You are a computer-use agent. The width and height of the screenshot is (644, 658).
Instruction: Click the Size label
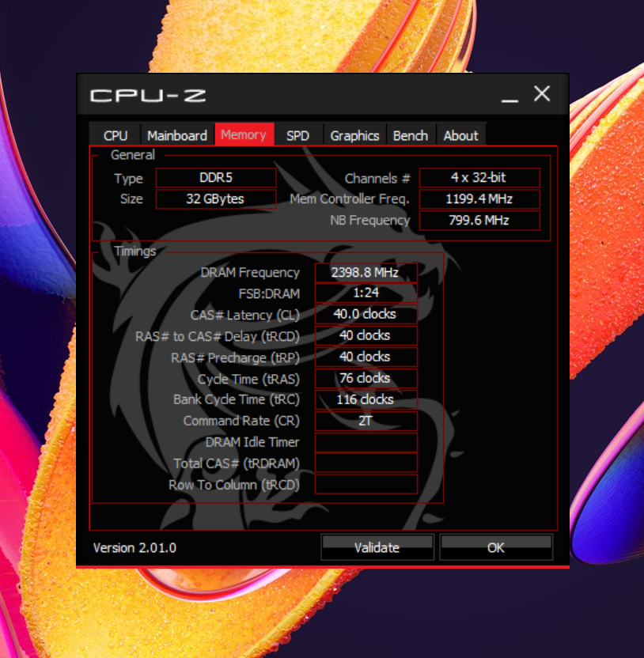(x=131, y=199)
